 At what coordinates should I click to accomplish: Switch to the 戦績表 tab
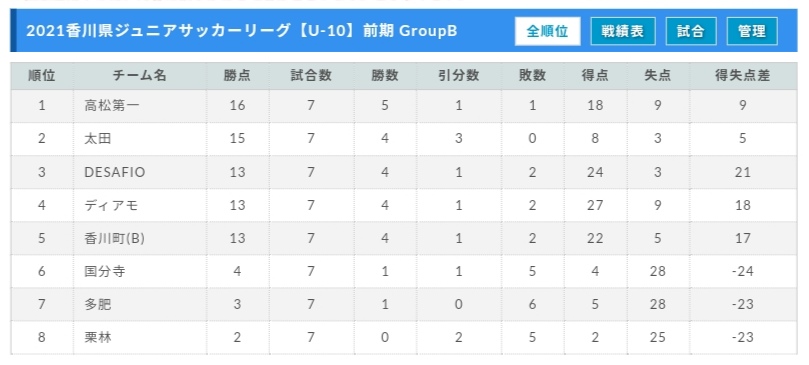click(x=623, y=31)
